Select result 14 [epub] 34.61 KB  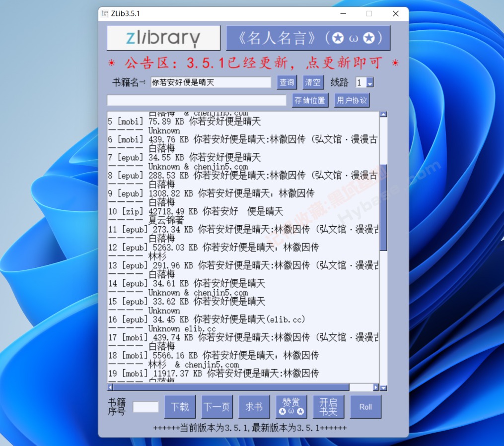pos(187,283)
